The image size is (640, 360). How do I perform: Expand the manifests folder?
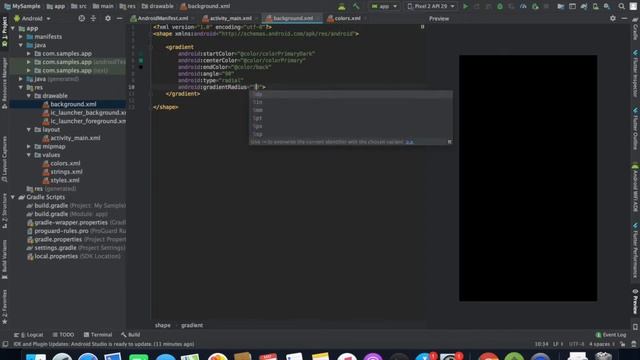pyautogui.click(x=21, y=37)
